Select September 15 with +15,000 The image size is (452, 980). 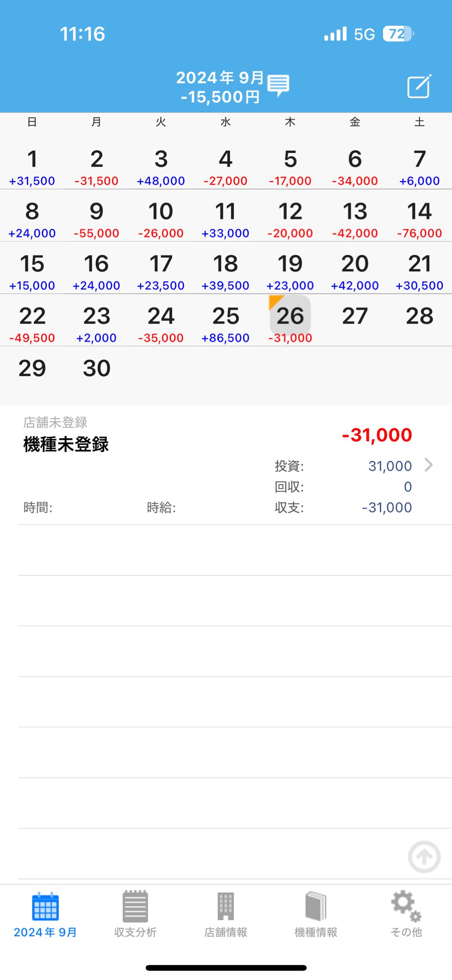pos(32,271)
